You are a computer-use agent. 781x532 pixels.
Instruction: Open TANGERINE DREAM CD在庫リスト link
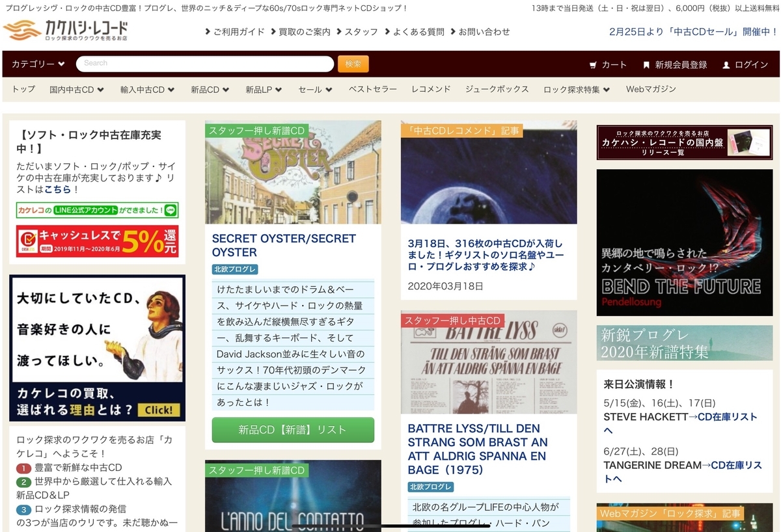(683, 472)
